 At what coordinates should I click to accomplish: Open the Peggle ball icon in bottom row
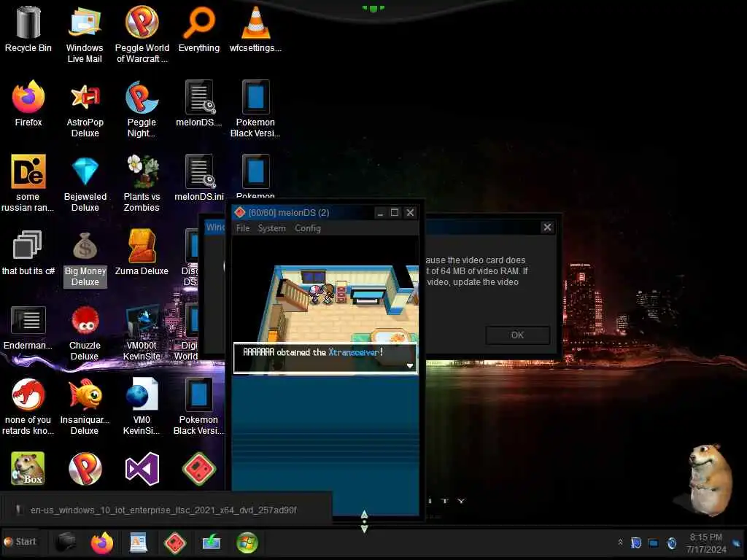pos(85,469)
